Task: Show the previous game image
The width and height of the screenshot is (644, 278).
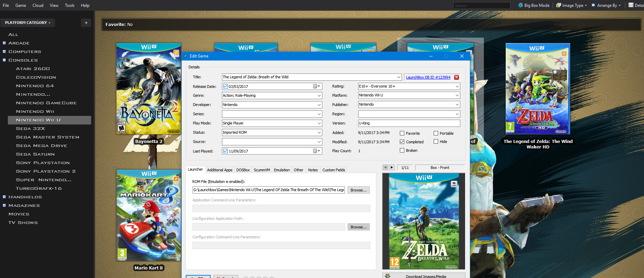Action: (x=386, y=168)
